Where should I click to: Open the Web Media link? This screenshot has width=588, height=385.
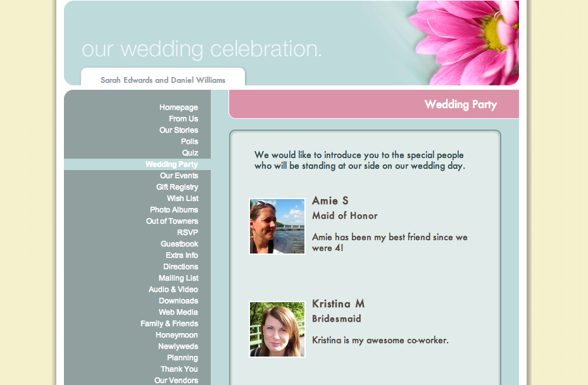point(178,312)
